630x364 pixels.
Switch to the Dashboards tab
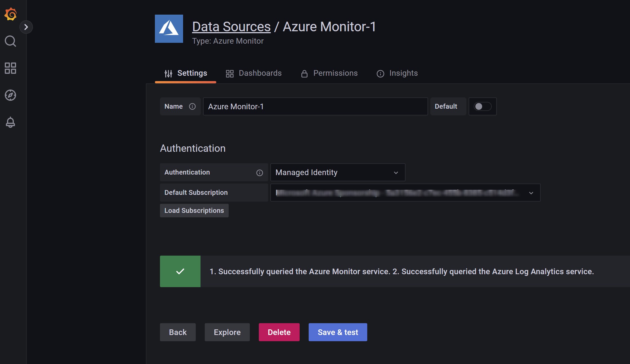click(254, 73)
